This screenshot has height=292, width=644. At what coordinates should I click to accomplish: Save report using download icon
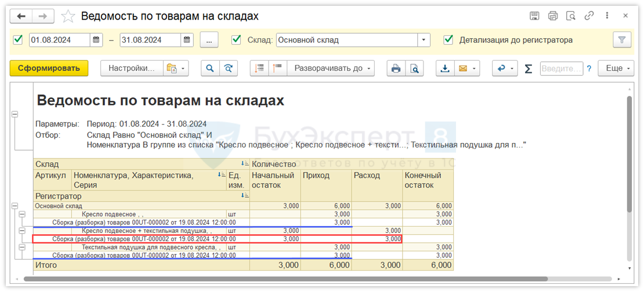pyautogui.click(x=445, y=68)
